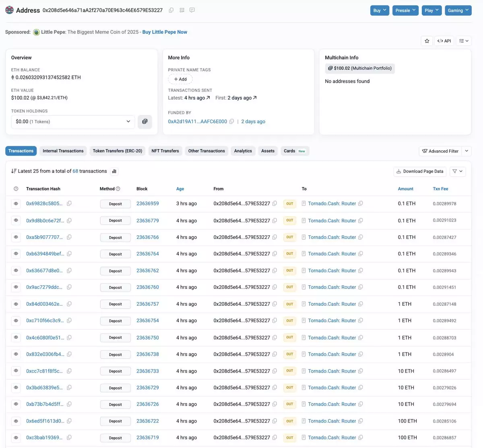Add address to watchlist with star icon
Screen dimensions: 483x448
(x=427, y=41)
